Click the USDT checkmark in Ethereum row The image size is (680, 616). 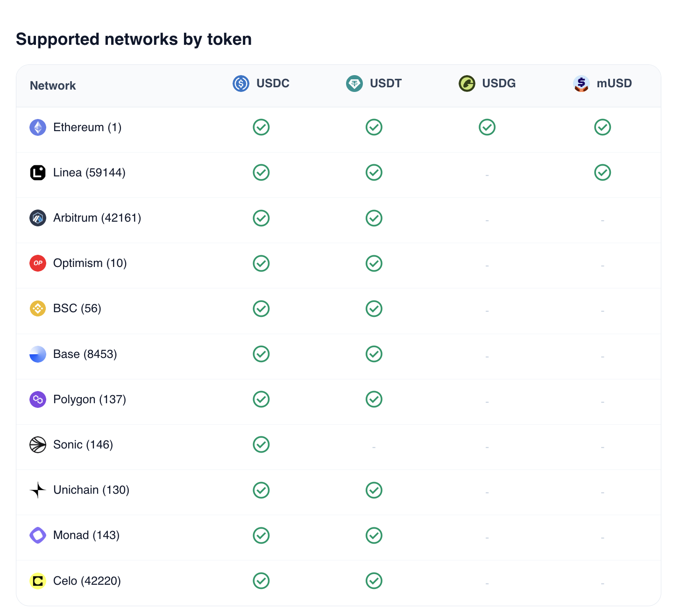tap(374, 127)
